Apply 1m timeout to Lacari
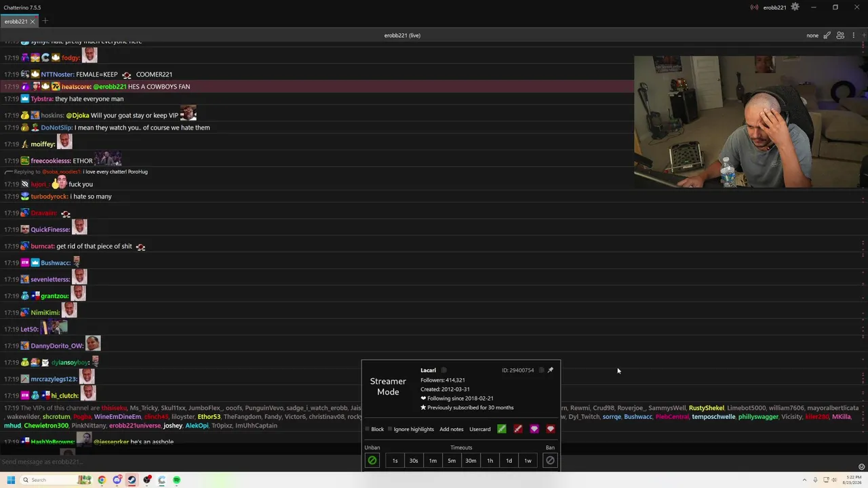This screenshot has height=488, width=868. (x=433, y=461)
